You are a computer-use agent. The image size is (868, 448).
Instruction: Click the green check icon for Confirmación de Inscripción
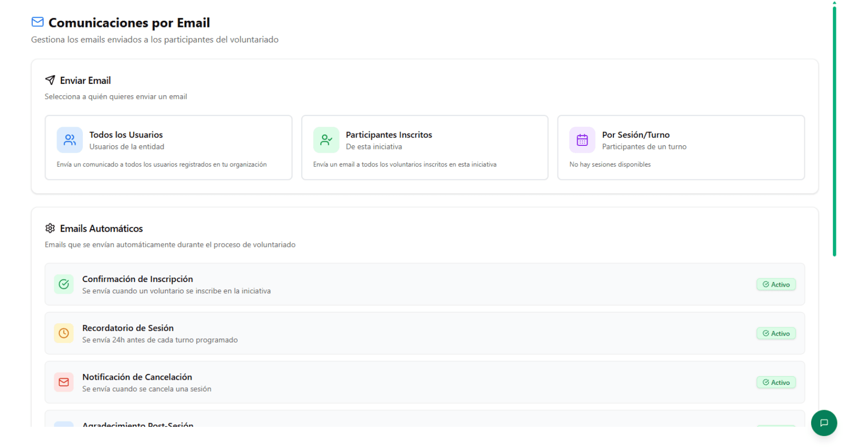pos(64,284)
